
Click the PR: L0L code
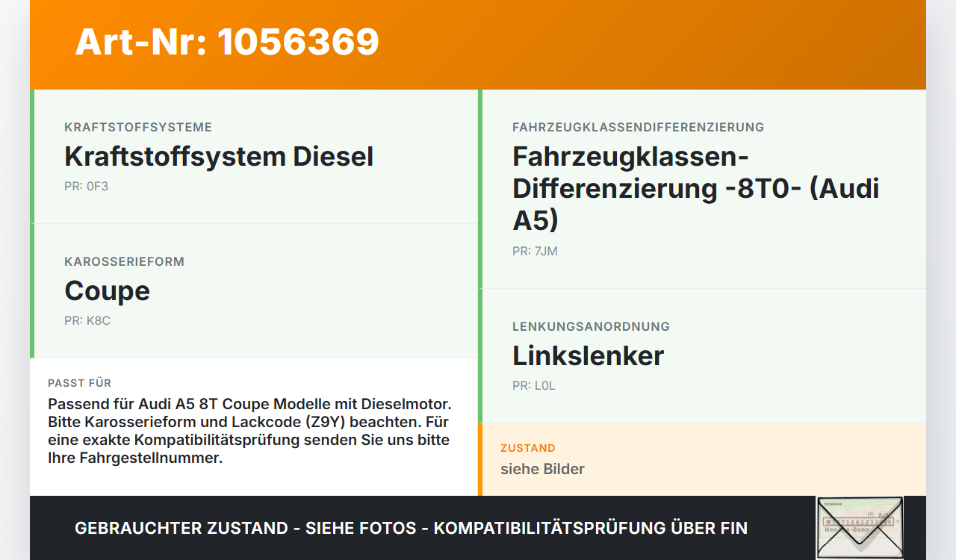tap(534, 385)
